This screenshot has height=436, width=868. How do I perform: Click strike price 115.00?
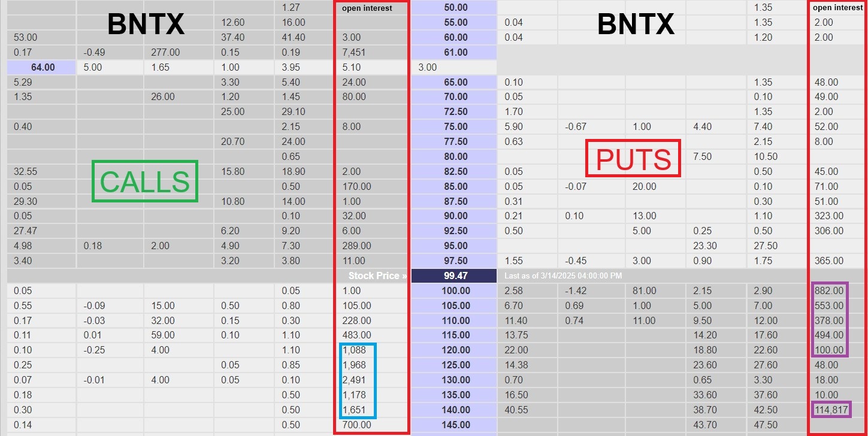point(455,335)
